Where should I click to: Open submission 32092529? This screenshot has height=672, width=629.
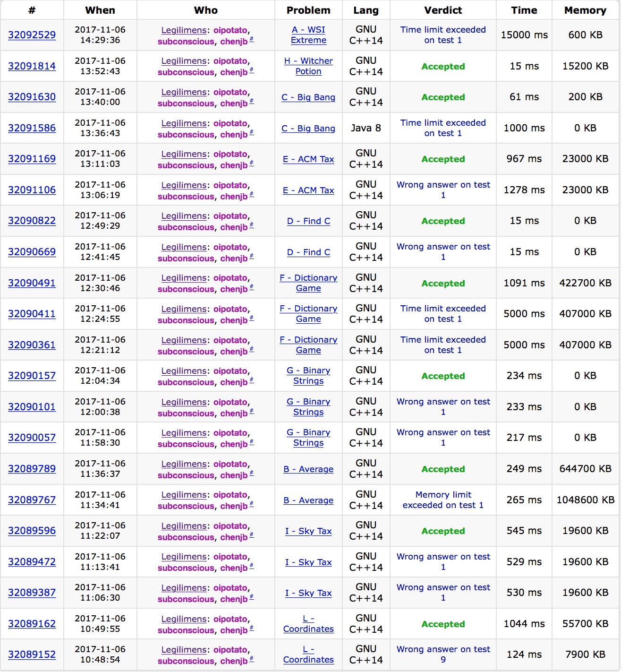(32, 35)
